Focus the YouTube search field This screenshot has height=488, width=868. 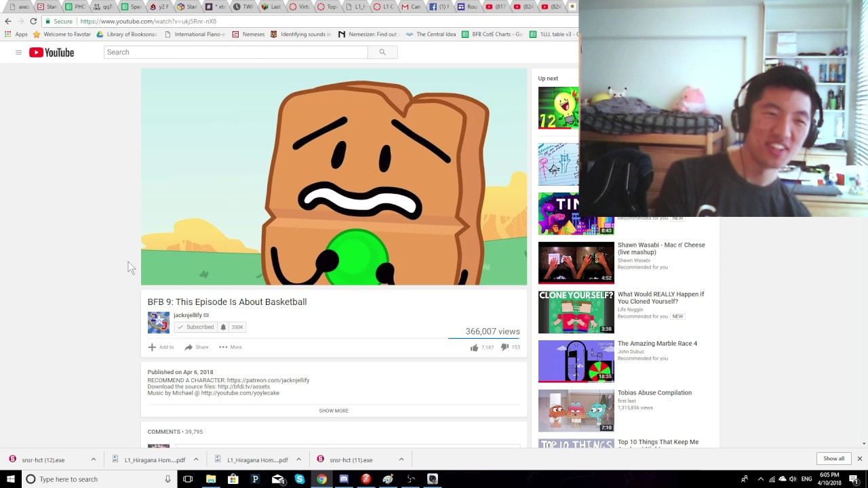pyautogui.click(x=236, y=52)
